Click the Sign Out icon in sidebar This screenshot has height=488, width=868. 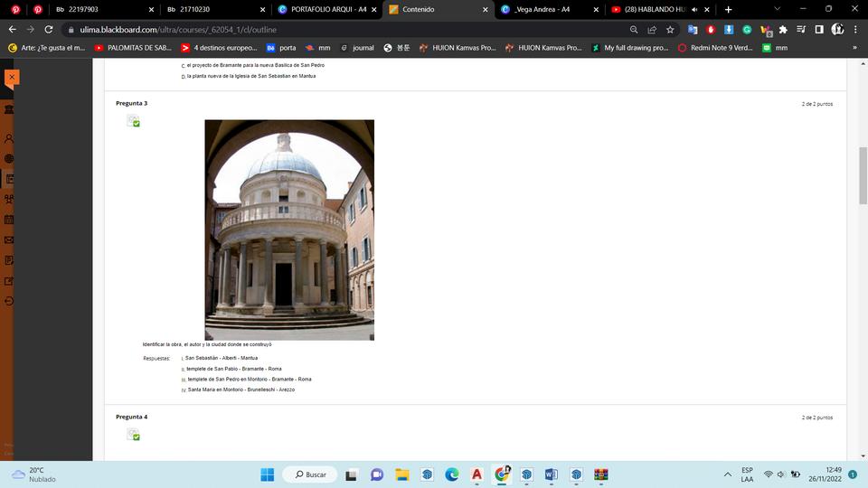[9, 302]
